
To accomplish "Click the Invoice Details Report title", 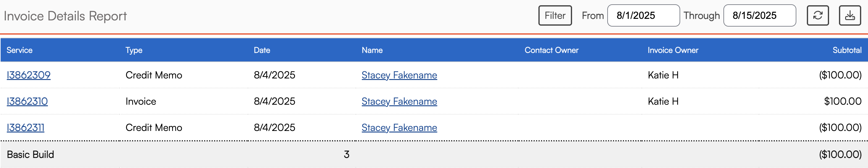I will pos(65,16).
